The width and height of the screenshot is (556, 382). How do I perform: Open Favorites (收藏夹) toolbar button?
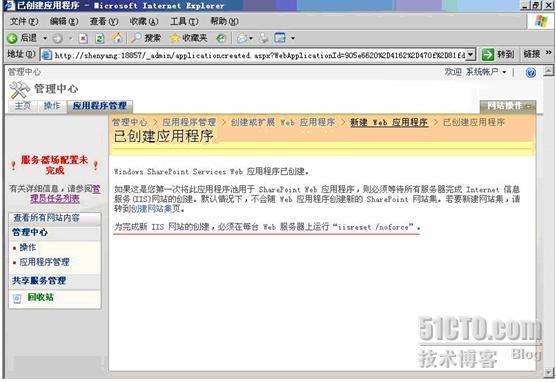(x=189, y=38)
